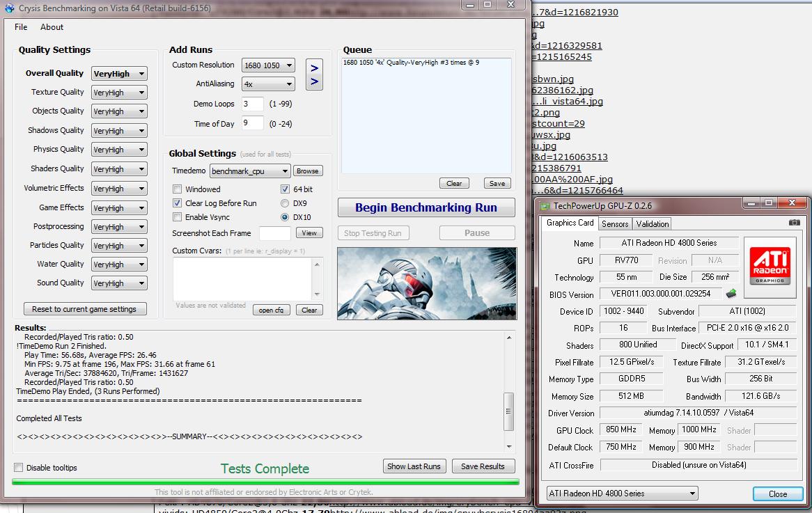Click the Time of Day input field
This screenshot has width=812, height=513.
(x=253, y=123)
